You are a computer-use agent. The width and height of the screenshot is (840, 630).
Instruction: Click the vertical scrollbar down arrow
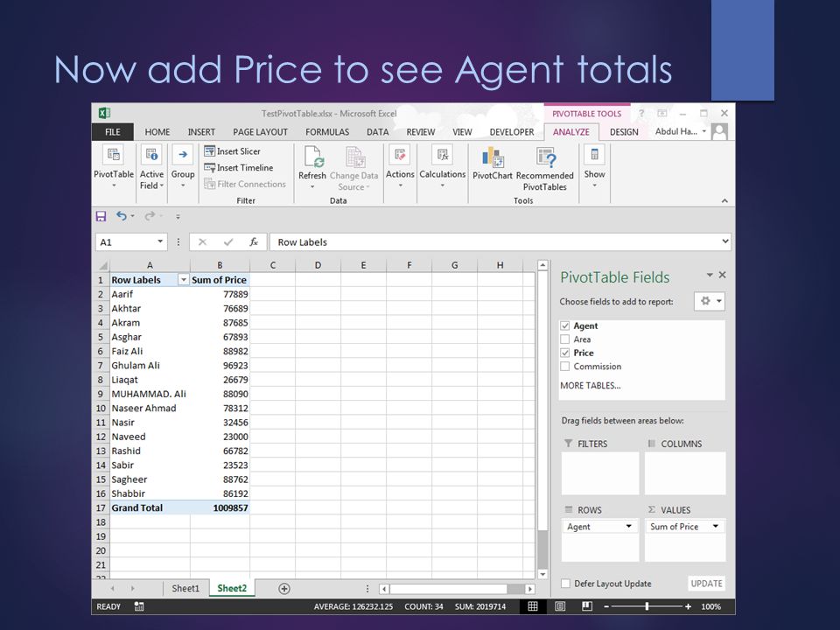[x=542, y=574]
